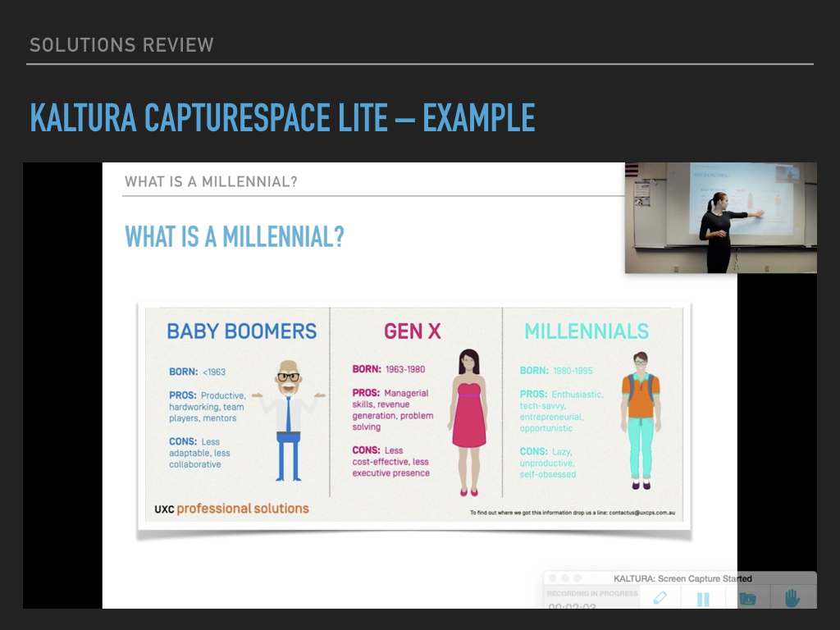The image size is (840, 630).
Task: Click 'BORN: 1963-1980' text
Action: (388, 369)
